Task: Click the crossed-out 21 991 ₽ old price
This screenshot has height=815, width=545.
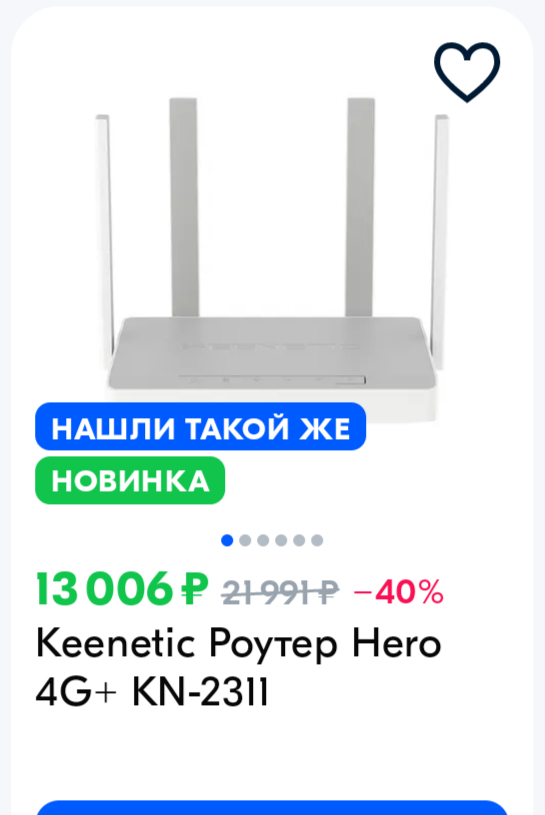Action: pyautogui.click(x=281, y=592)
